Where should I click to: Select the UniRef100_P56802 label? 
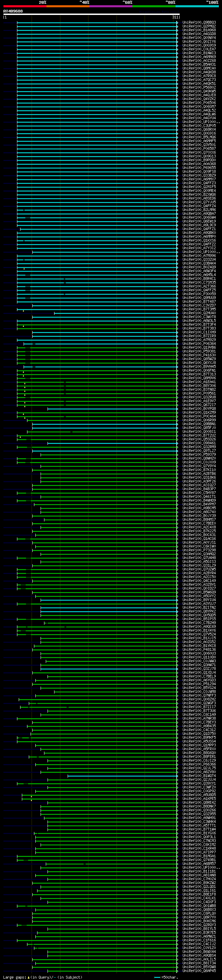[199, 88]
